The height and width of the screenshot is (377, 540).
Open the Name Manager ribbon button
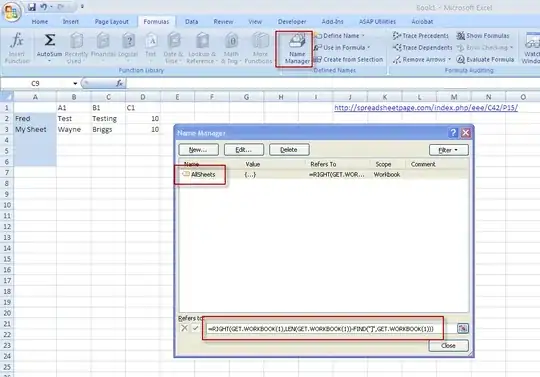295,48
